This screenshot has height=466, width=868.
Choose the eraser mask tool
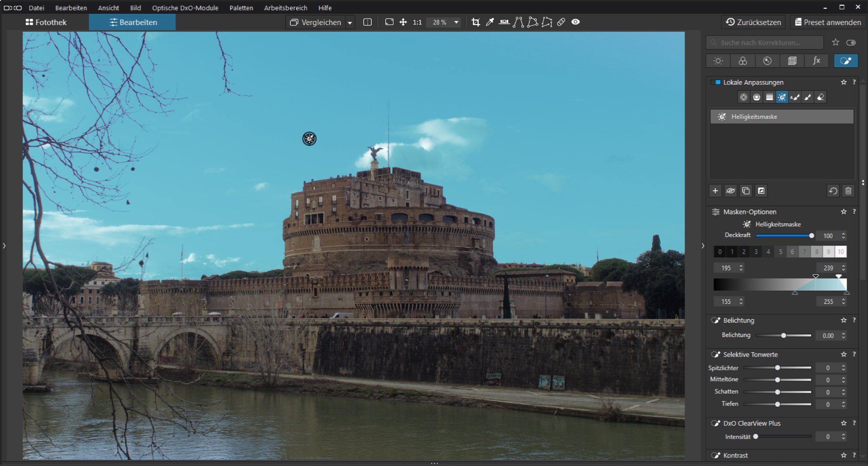click(820, 97)
